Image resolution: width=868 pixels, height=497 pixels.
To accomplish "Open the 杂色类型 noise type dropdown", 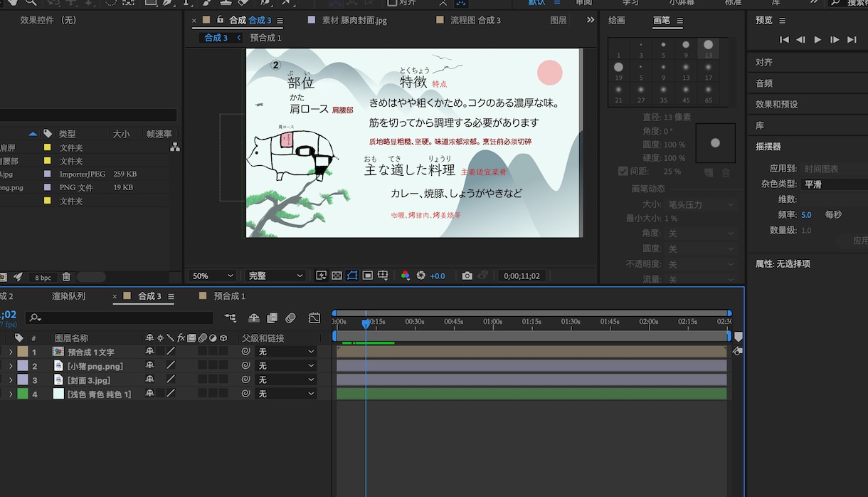I will (834, 184).
